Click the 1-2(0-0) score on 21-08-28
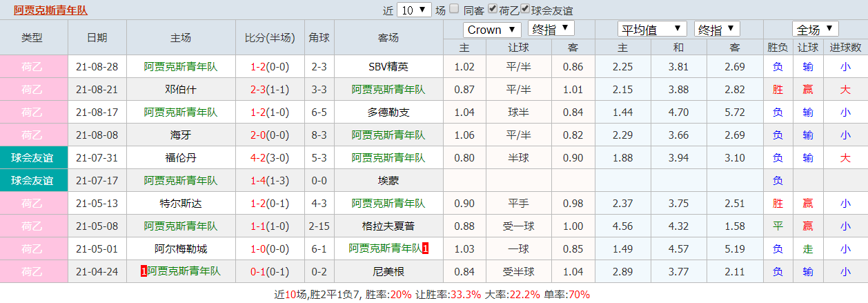Viewport: 868px width, 303px height. (270, 67)
